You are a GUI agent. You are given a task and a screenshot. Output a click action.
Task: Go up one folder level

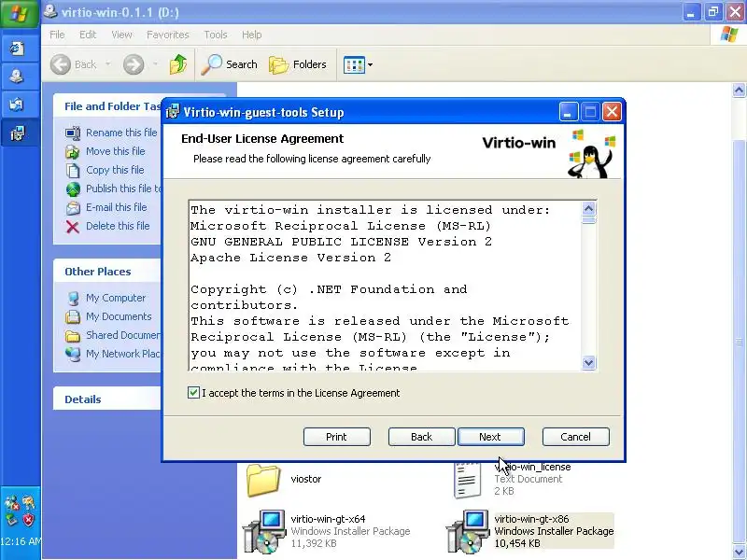(178, 64)
